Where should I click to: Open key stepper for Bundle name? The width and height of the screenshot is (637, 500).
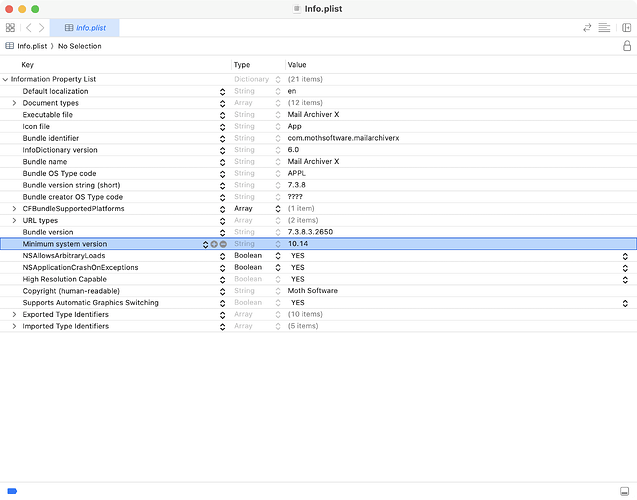[222, 162]
